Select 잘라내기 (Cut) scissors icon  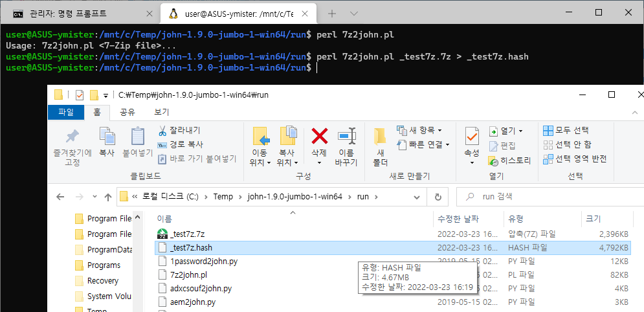point(162,131)
